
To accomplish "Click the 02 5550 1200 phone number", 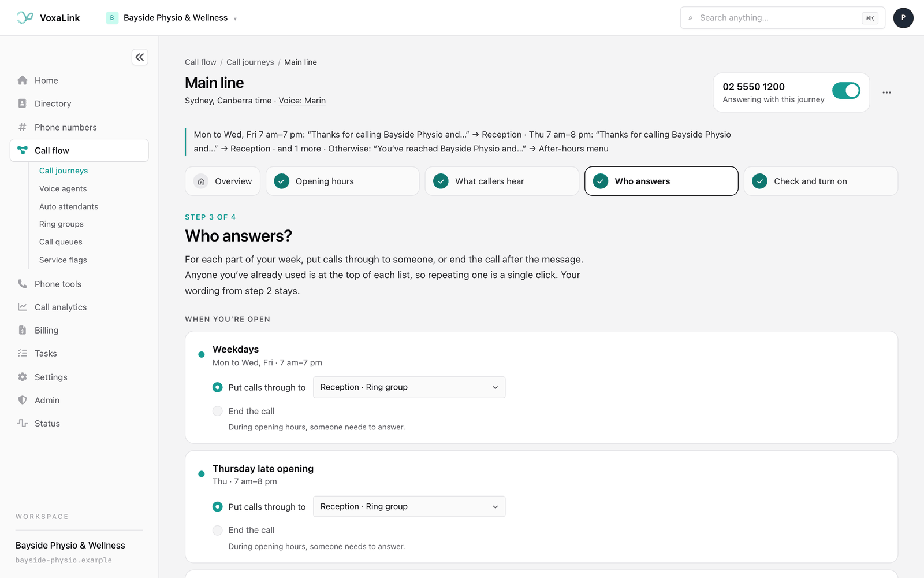I will tap(754, 87).
